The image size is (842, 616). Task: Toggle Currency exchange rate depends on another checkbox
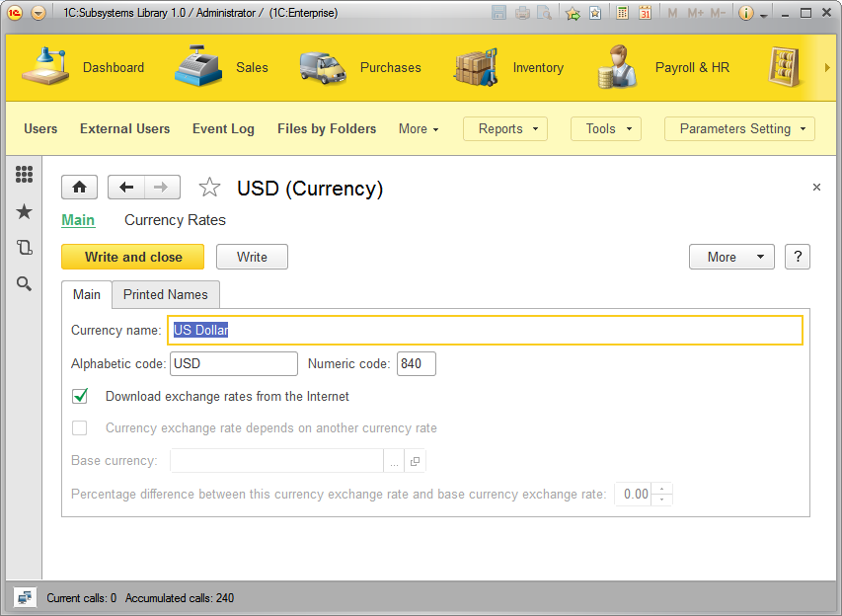click(80, 428)
